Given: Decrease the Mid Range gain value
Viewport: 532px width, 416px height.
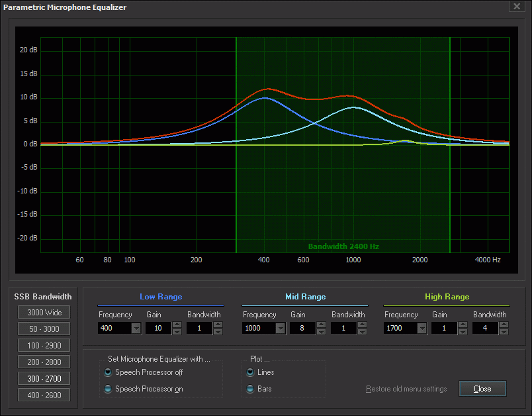Looking at the screenshot, I should 320,331.
